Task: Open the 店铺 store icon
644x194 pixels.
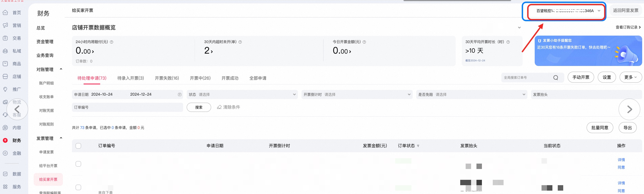Action: click(5, 76)
